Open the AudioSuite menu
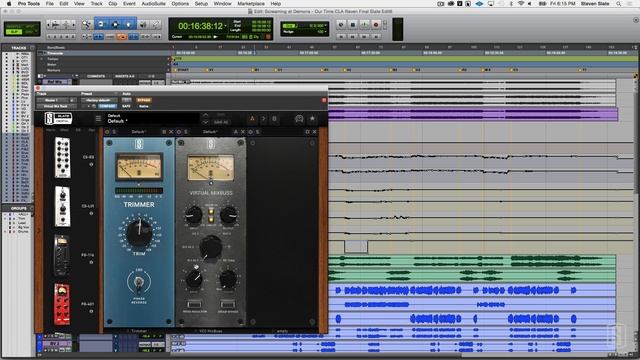 point(153,4)
